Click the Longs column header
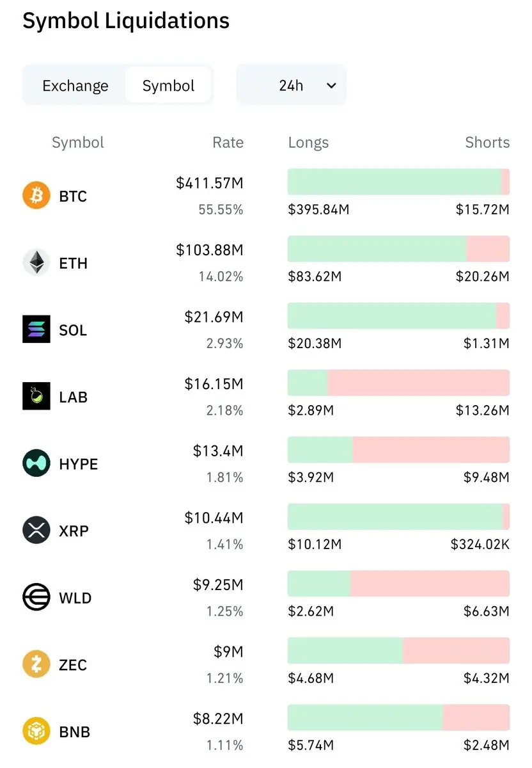532x768 pixels. point(308,142)
